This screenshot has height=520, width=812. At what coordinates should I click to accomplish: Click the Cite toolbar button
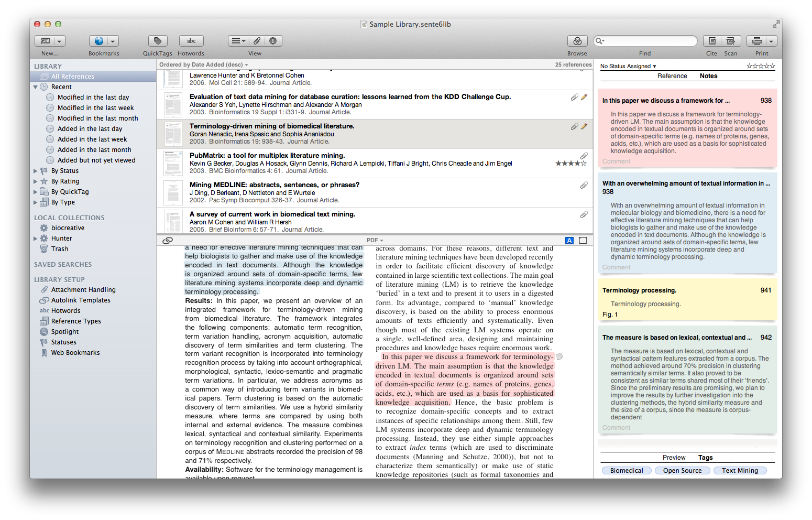click(712, 41)
